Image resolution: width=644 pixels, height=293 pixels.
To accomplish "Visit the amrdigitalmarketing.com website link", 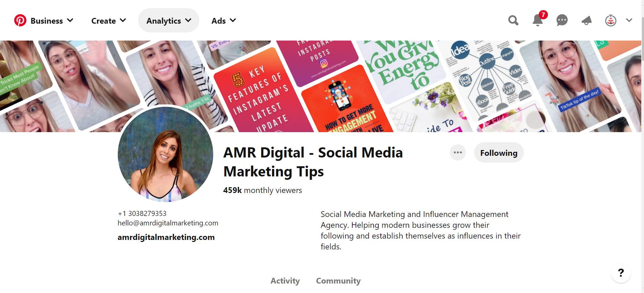I will click(x=166, y=237).
